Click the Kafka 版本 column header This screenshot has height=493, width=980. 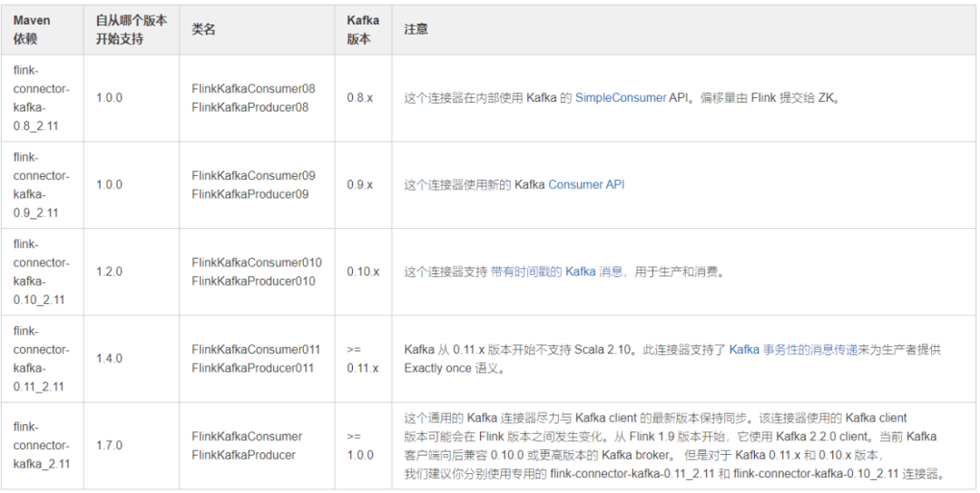coord(363,29)
